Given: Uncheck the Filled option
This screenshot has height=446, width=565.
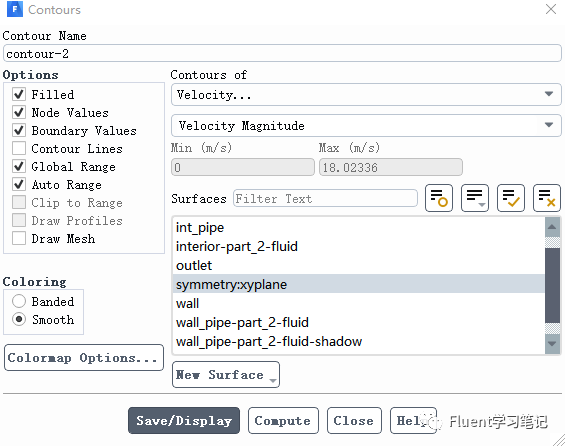Looking at the screenshot, I should pos(19,94).
